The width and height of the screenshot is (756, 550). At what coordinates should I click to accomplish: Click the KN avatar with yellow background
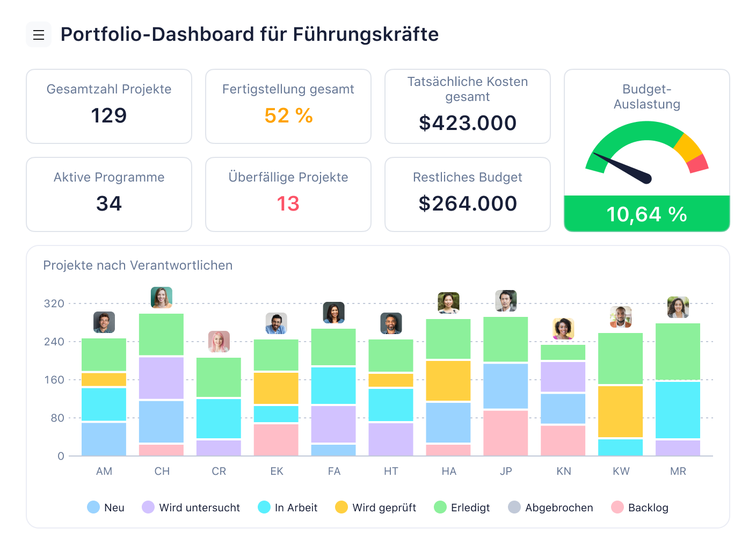coord(564,329)
